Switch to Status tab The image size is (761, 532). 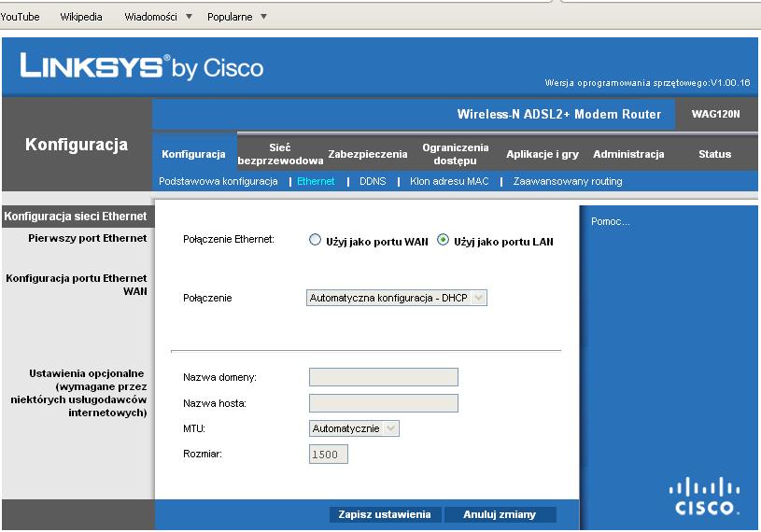pos(714,154)
